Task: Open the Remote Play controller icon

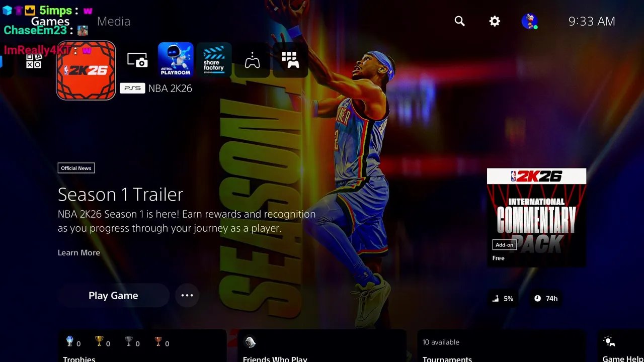Action: click(252, 60)
